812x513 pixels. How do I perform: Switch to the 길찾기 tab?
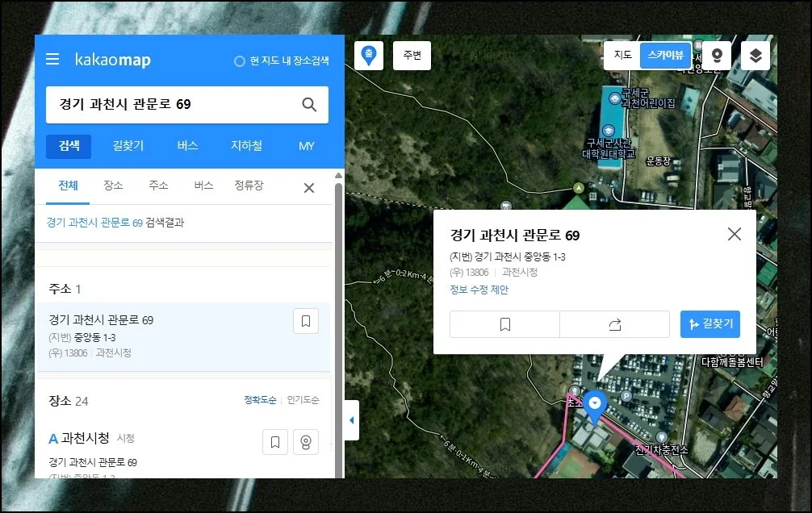point(128,146)
